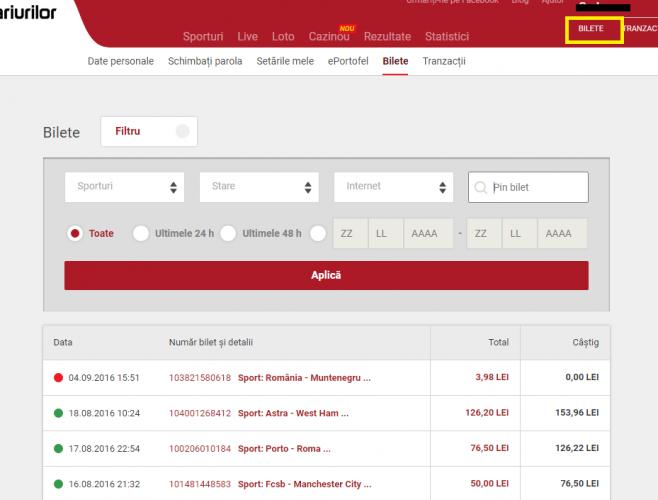This screenshot has height=500, width=658.
Task: Click the 04.09.2016 15:51 date
Action: pyautogui.click(x=104, y=378)
